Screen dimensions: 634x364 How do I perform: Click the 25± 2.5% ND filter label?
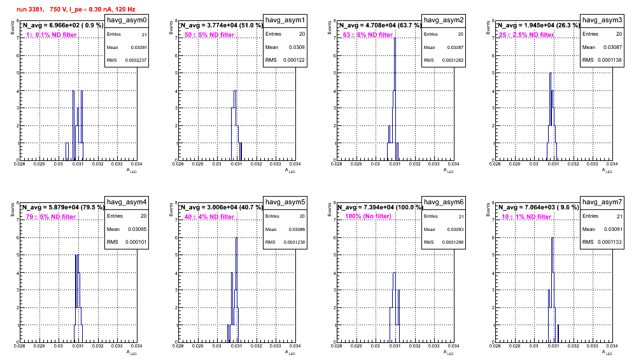click(526, 35)
